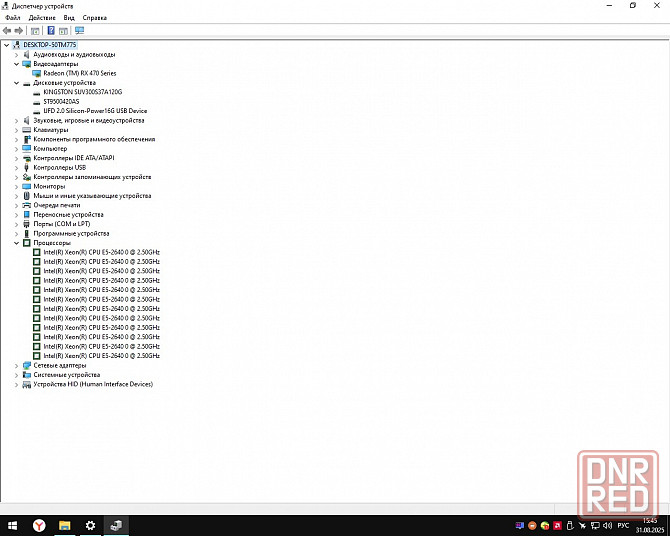Expand the Клавиатуры category
670x536 pixels.
coord(16,130)
